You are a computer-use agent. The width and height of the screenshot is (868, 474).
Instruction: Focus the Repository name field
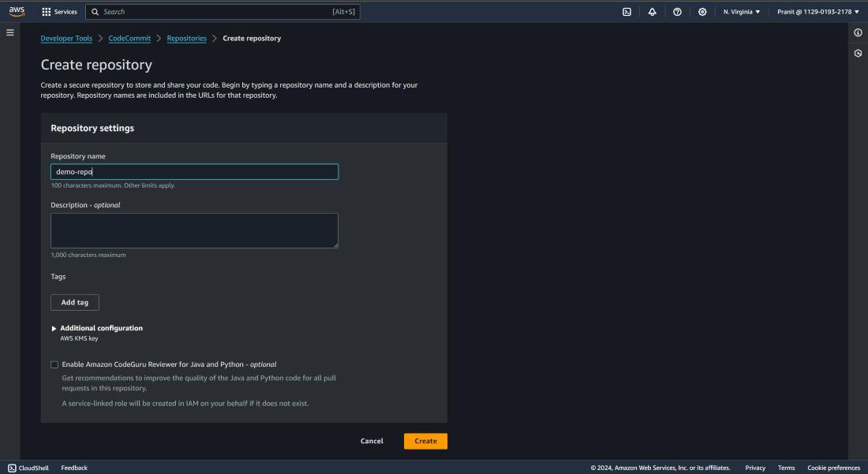194,171
